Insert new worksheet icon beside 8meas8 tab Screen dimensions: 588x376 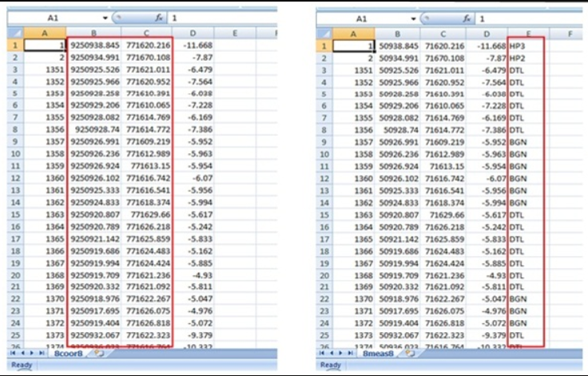pyautogui.click(x=409, y=353)
